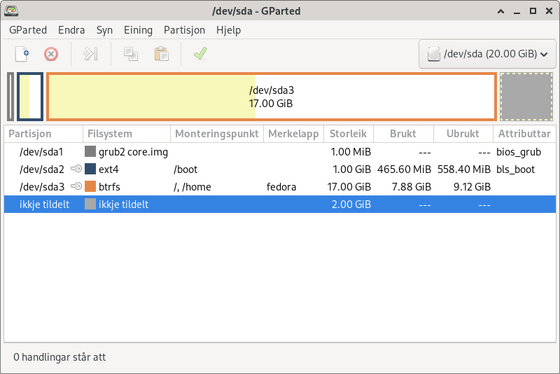Viewport: 560px width, 374px height.
Task: Click the "1.00 GiB" size cell
Action: tap(352, 169)
